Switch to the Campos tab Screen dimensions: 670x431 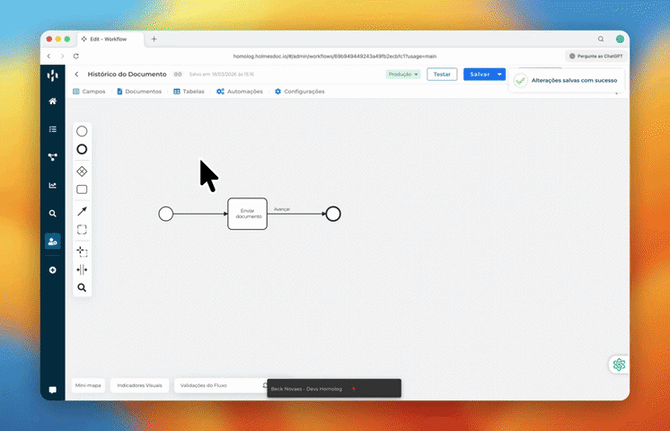(x=89, y=91)
